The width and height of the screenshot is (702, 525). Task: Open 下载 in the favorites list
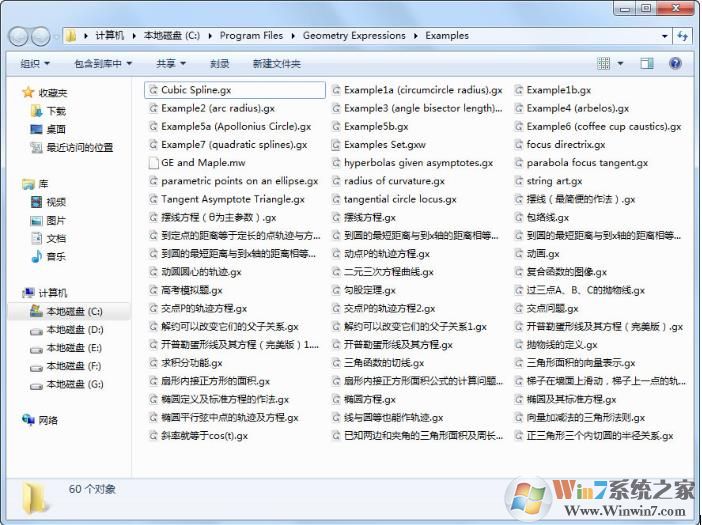(x=48, y=111)
